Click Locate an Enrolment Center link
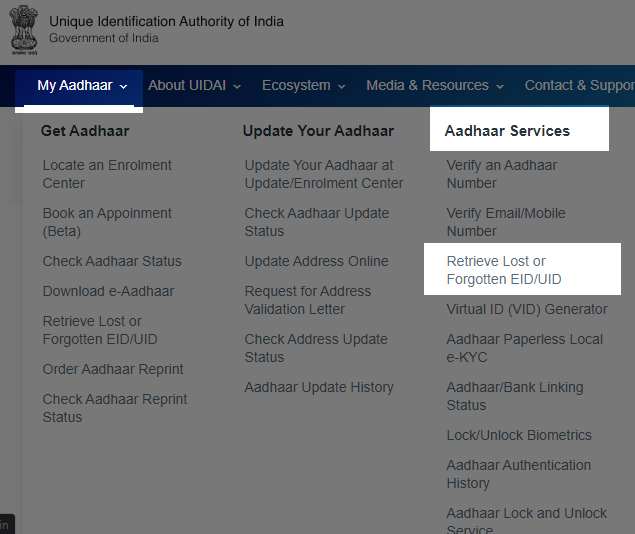Viewport: 635px width, 534px height. point(107,174)
